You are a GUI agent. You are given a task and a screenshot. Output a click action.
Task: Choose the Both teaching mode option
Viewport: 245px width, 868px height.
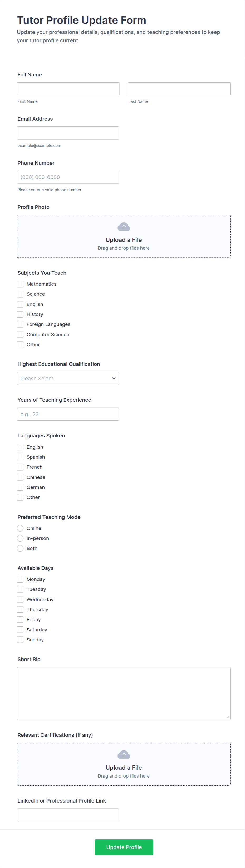20,548
